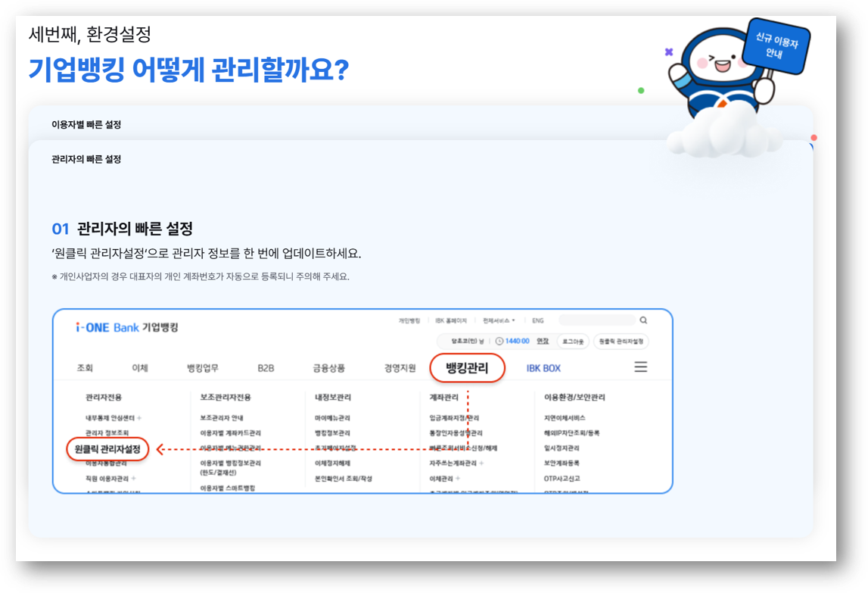Expand 내부통제 안심센터 plus icon
Image resolution: width=868 pixels, height=593 pixels.
(x=139, y=418)
